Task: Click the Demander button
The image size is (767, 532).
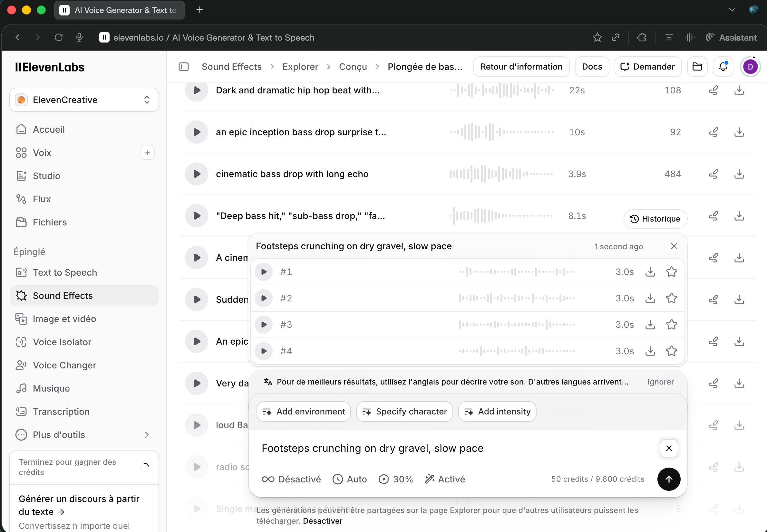Action: tap(648, 67)
